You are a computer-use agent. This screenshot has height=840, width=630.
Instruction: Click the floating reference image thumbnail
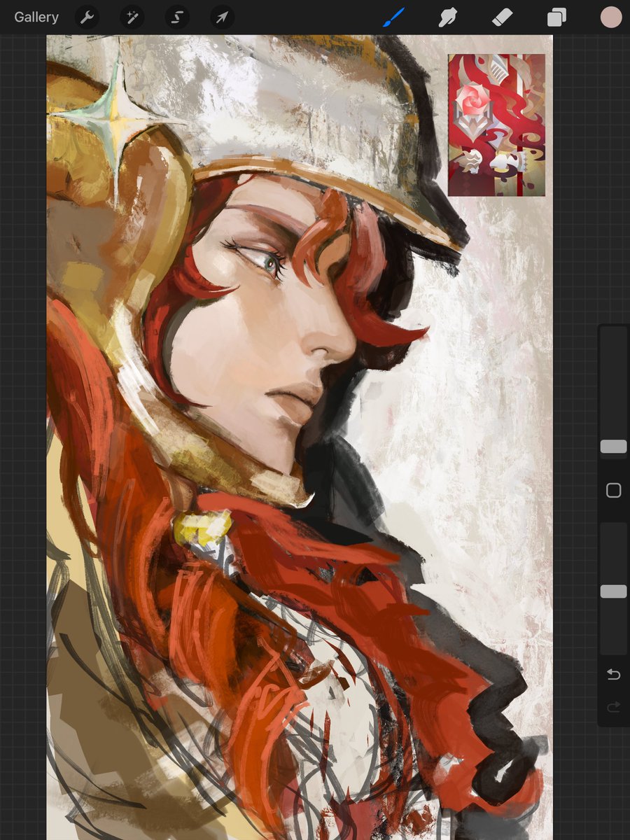click(x=496, y=125)
